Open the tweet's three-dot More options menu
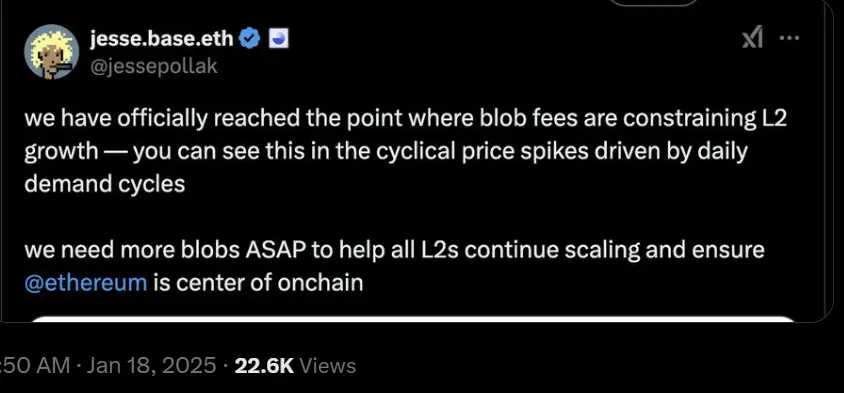Image resolution: width=844 pixels, height=393 pixels. click(789, 38)
